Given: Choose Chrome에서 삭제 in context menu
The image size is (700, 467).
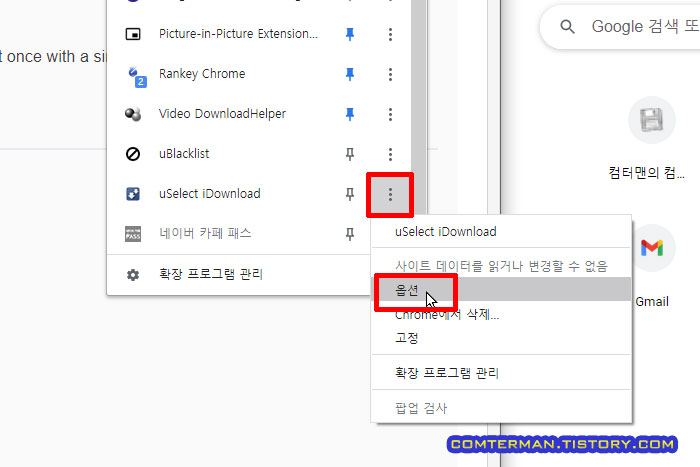Looking at the screenshot, I should (501, 315).
